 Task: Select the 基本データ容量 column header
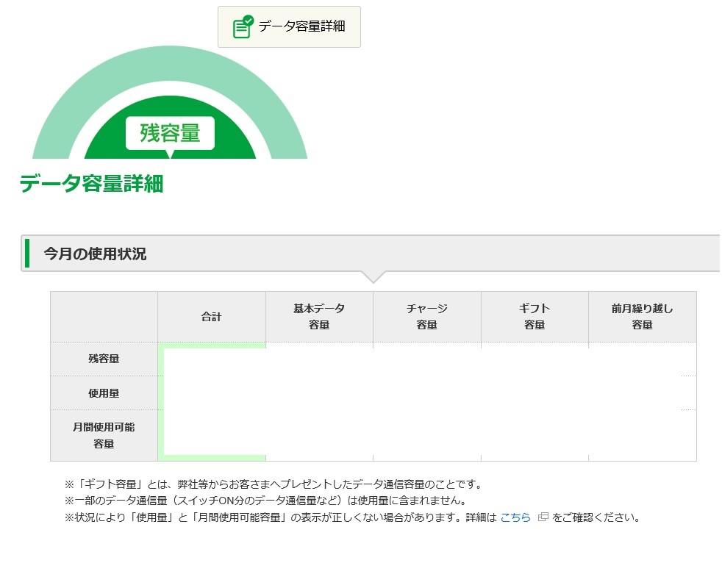tap(319, 317)
